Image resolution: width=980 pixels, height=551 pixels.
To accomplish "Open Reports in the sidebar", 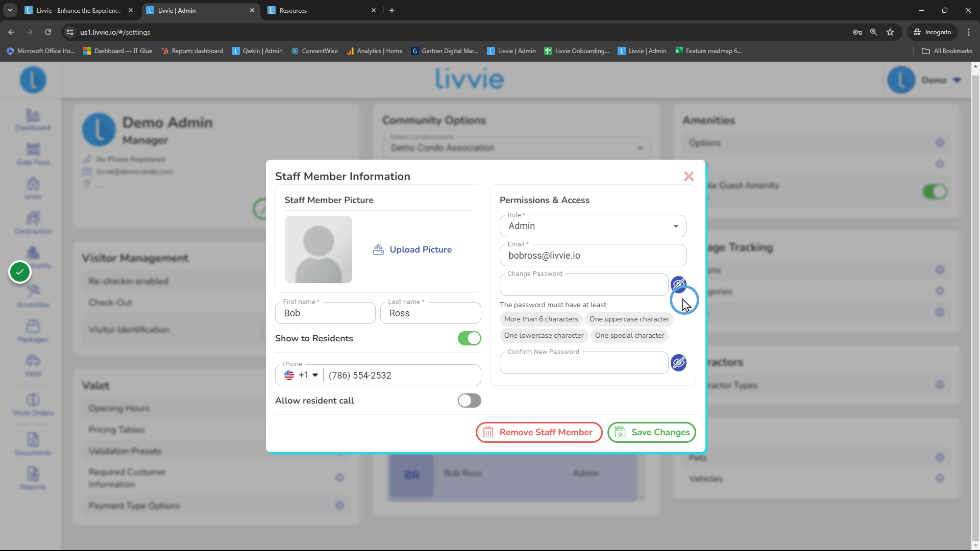I will (x=33, y=479).
